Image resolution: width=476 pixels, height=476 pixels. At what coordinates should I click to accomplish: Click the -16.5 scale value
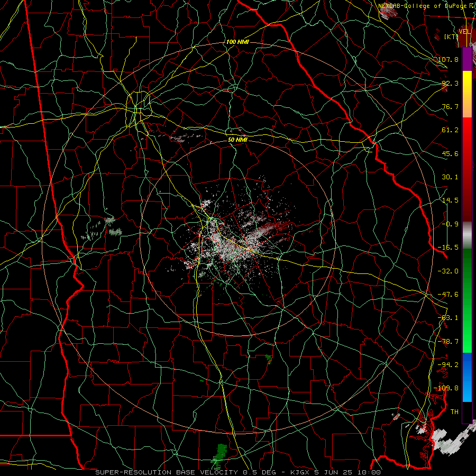pyautogui.click(x=448, y=248)
